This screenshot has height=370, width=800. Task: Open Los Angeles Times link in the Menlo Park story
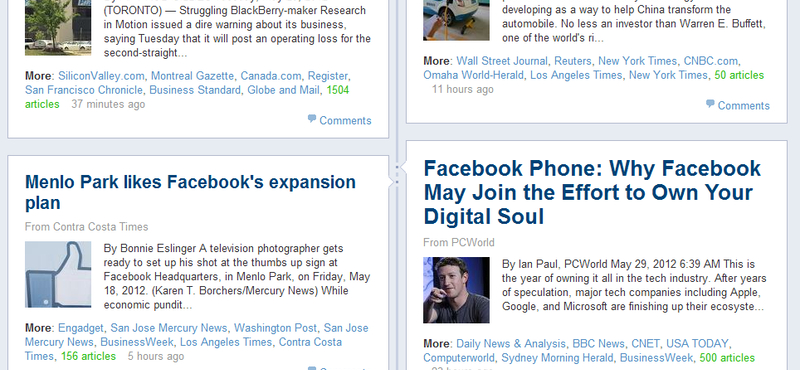click(226, 342)
